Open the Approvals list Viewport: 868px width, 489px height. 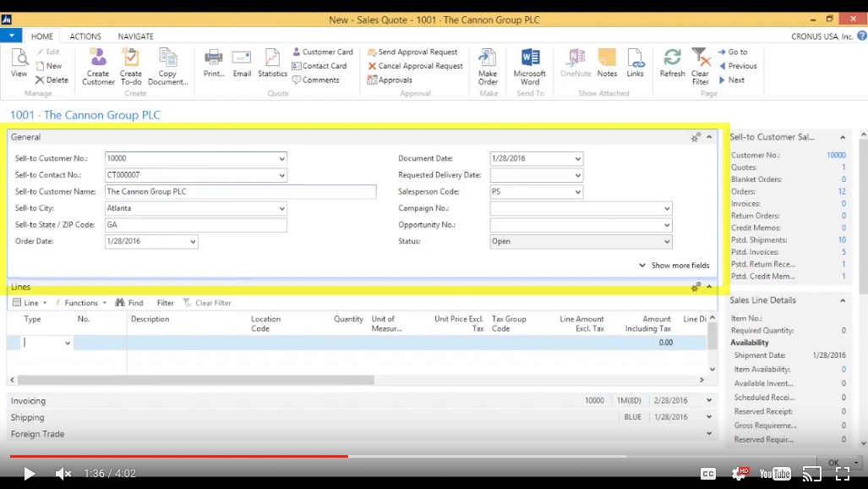(390, 80)
